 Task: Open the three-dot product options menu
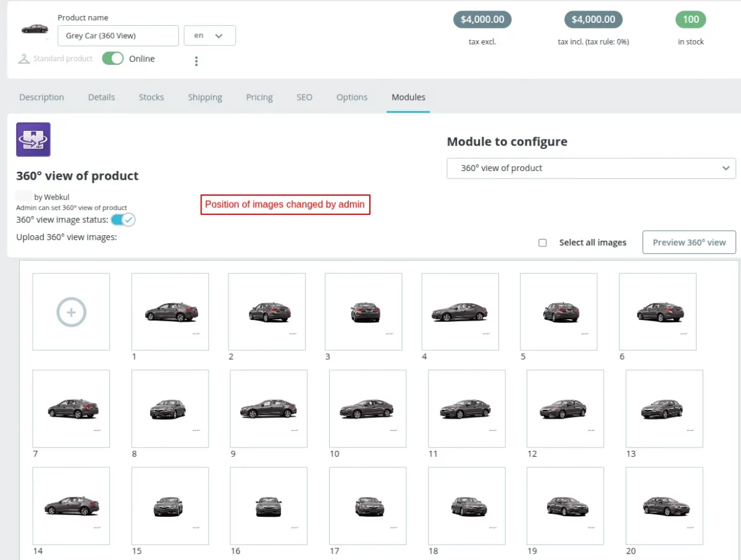pyautogui.click(x=196, y=61)
